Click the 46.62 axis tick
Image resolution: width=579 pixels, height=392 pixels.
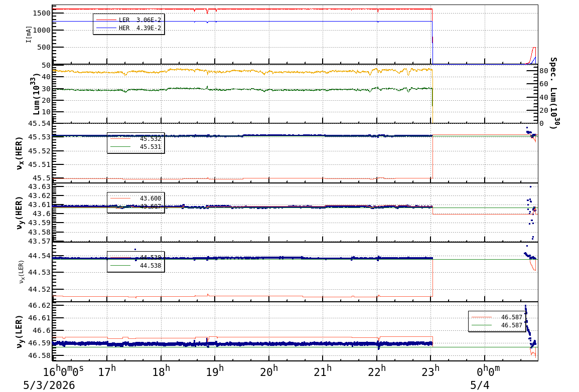tap(39, 305)
